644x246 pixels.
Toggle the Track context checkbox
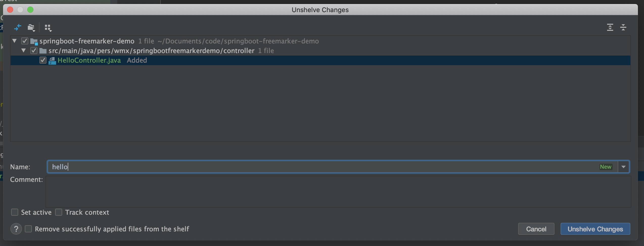tap(59, 212)
